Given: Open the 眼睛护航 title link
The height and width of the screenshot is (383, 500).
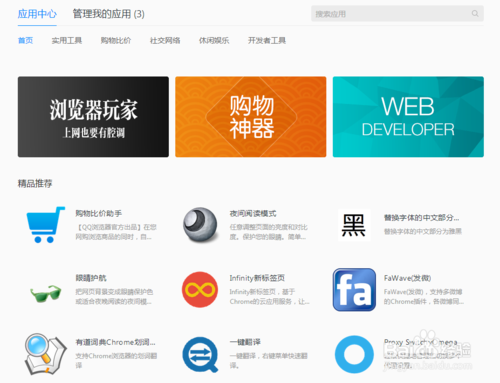Looking at the screenshot, I should pyautogui.click(x=91, y=278).
